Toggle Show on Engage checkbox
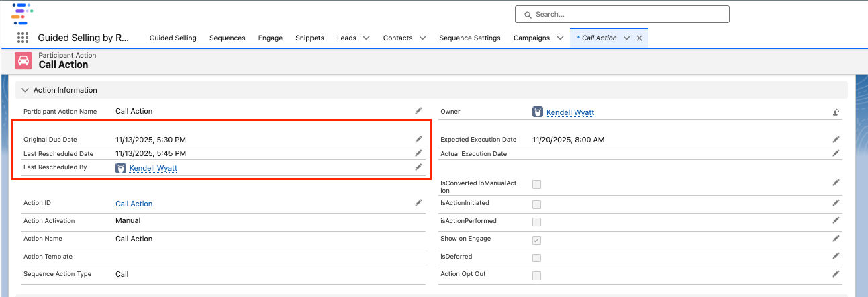 click(x=536, y=240)
